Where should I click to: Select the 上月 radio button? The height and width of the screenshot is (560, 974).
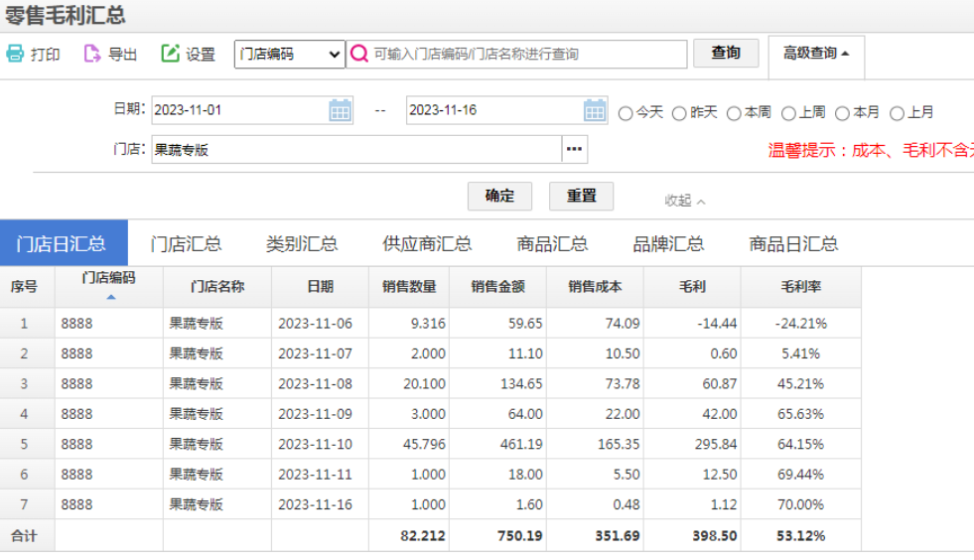click(897, 113)
